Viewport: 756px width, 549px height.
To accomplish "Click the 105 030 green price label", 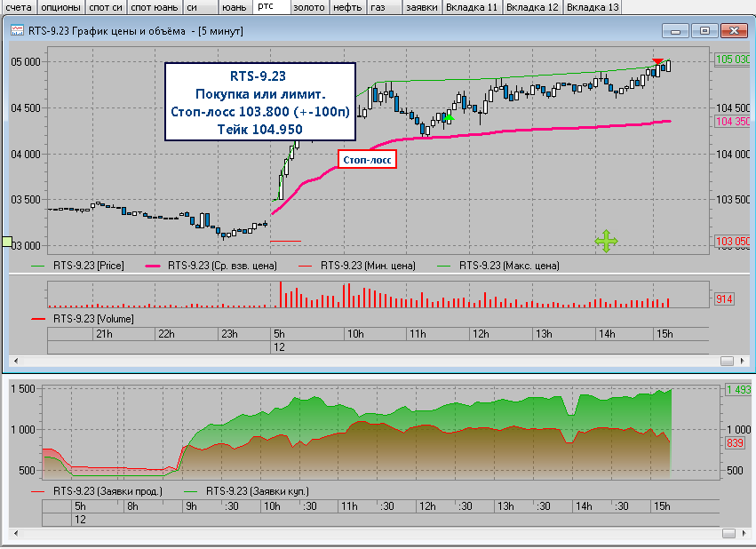I will coord(733,60).
